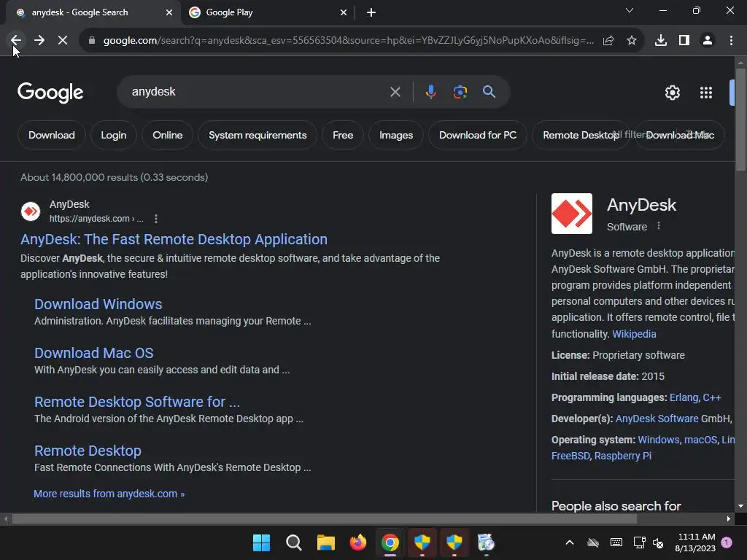Open Chrome profile icon
Viewport: 747px width, 560px height.
coord(708,41)
